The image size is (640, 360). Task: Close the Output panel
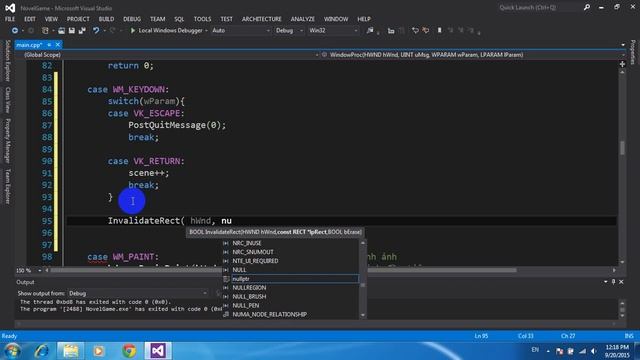pyautogui.click(x=621, y=282)
